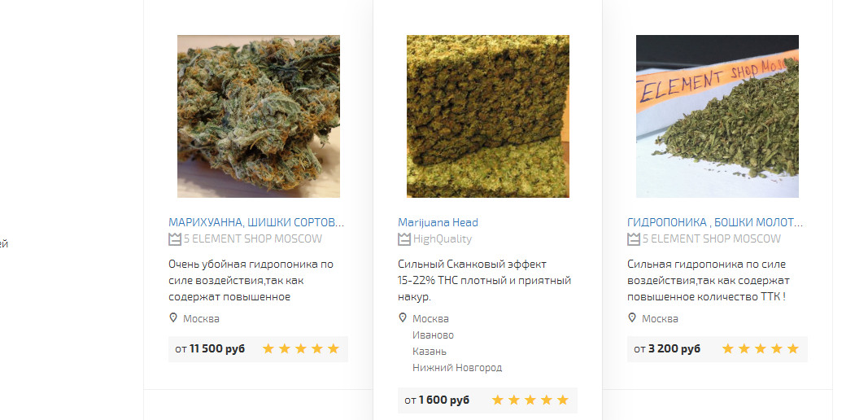Click crown icon in third card's seller line
Screen dimensions: 868x420
(633, 239)
